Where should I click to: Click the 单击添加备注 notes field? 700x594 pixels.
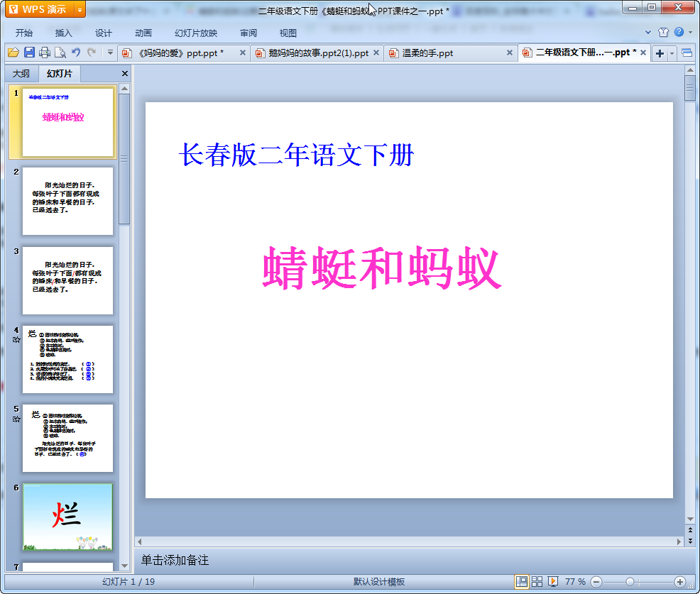[175, 560]
